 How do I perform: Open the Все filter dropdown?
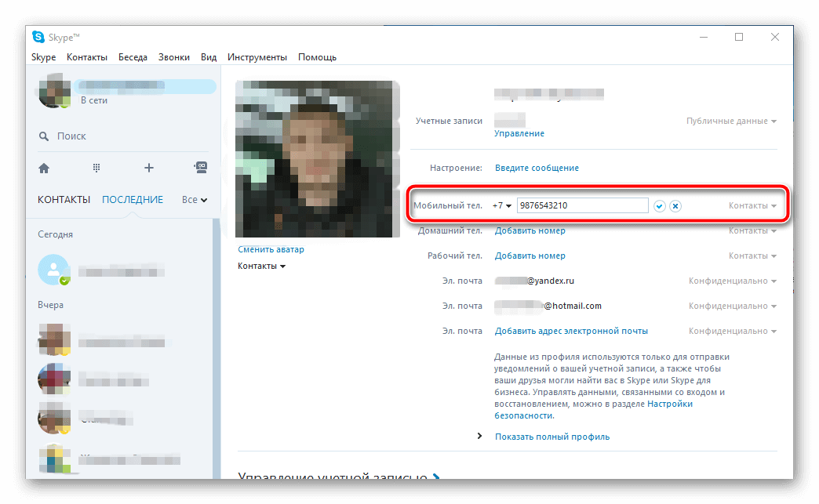click(194, 200)
